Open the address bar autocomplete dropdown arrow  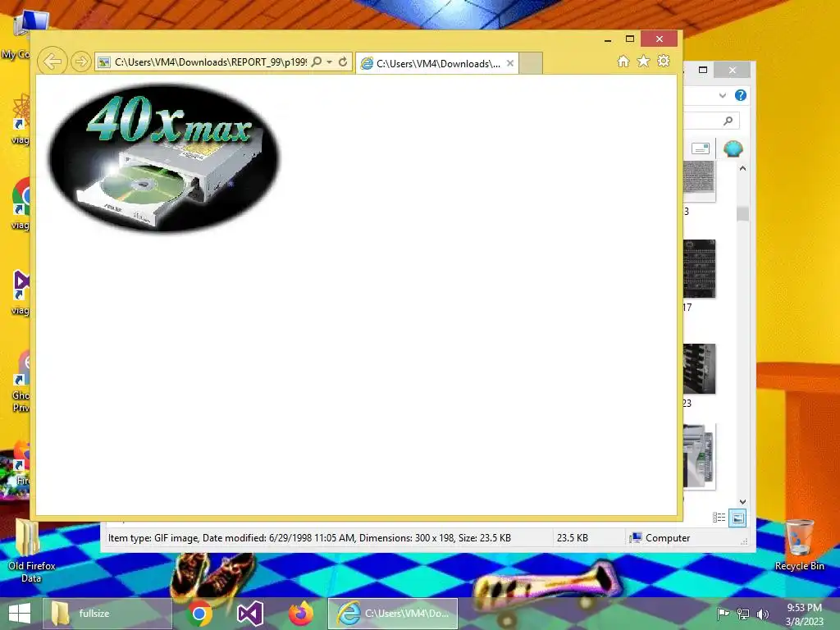click(x=330, y=62)
